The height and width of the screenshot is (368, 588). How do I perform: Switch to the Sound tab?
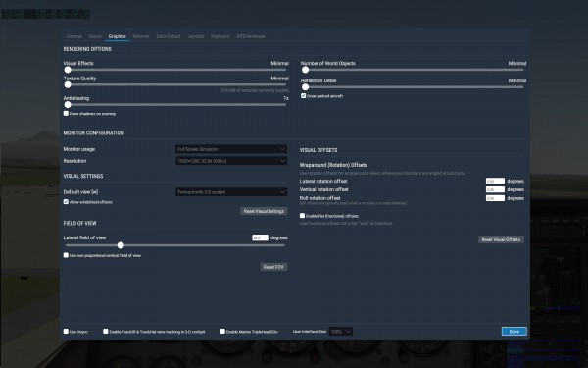95,36
